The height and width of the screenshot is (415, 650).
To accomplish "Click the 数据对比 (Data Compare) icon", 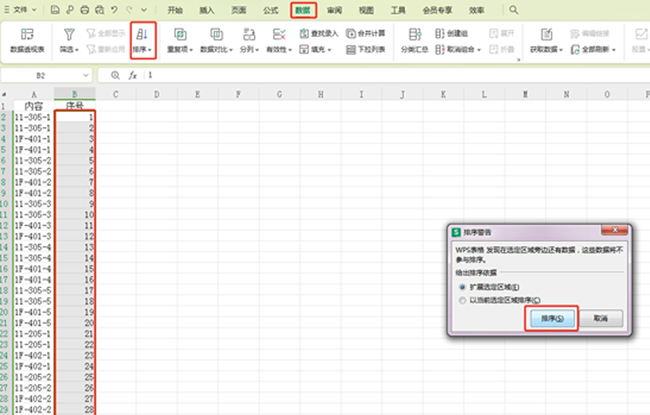I will click(215, 34).
